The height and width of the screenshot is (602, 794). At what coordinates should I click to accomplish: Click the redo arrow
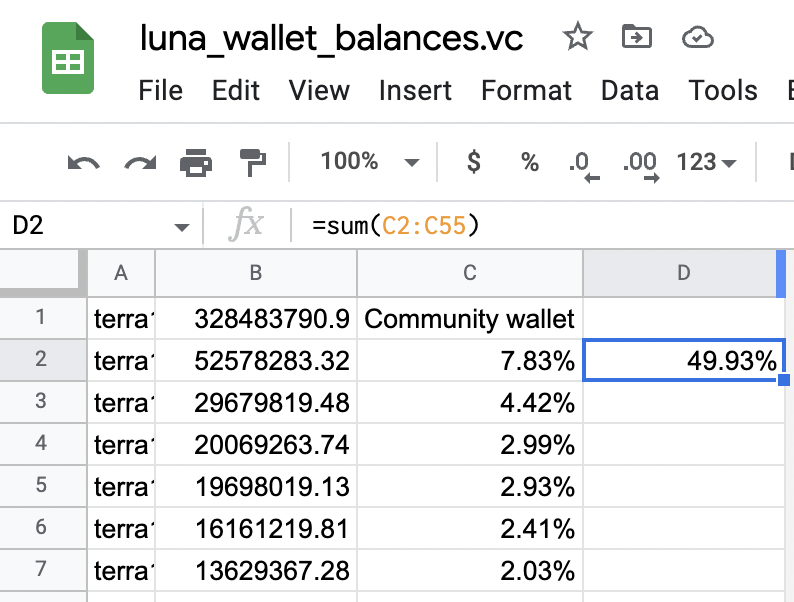[140, 163]
